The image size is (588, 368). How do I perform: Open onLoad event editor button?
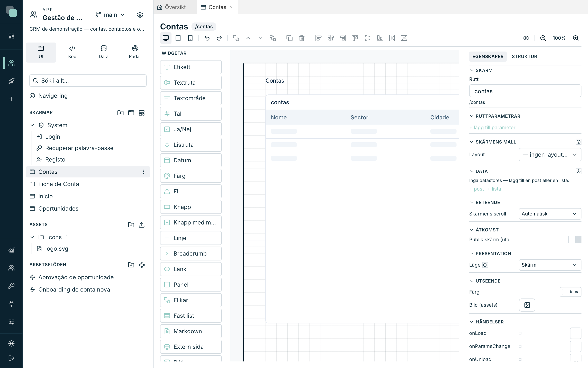point(576,333)
